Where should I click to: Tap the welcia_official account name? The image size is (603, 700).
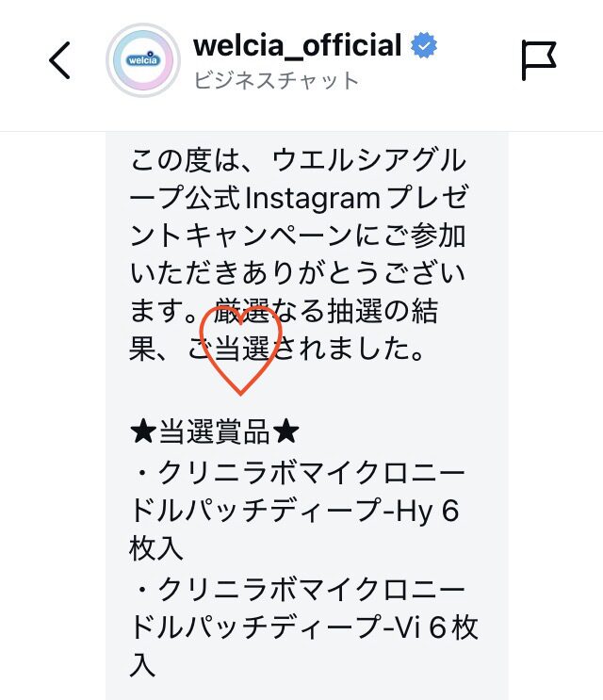pyautogui.click(x=297, y=45)
